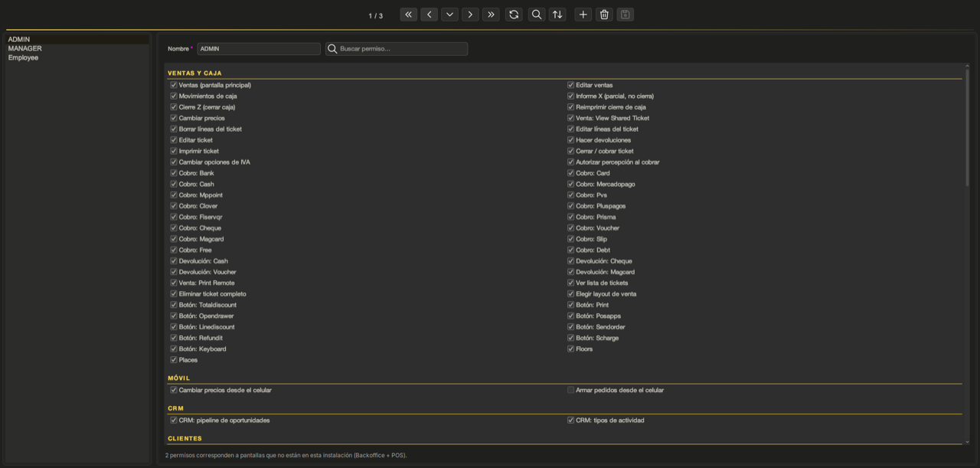Screen dimensions: 980x468
Task: Open the search magnifier in toolbar
Action: (x=537, y=15)
